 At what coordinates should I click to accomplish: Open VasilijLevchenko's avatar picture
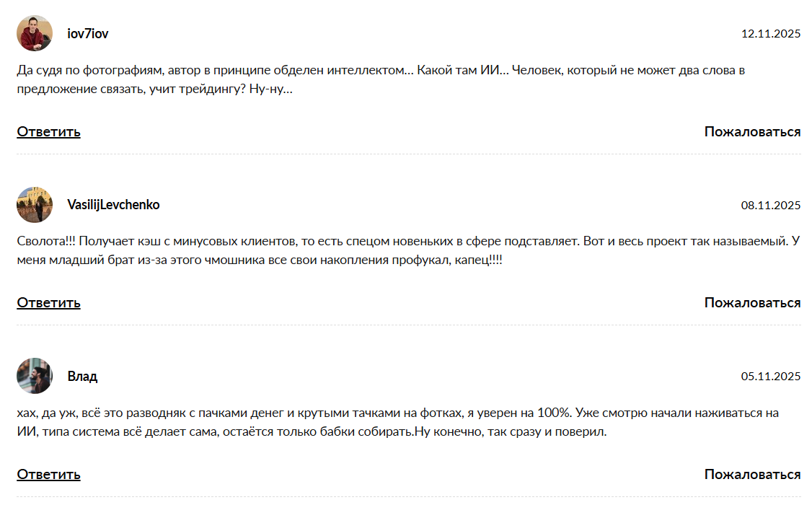point(35,205)
